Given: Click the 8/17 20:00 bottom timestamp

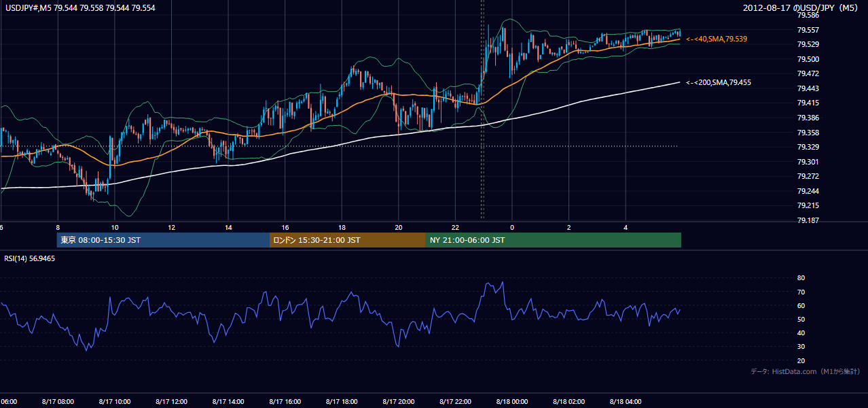Looking at the screenshot, I should [x=398, y=402].
